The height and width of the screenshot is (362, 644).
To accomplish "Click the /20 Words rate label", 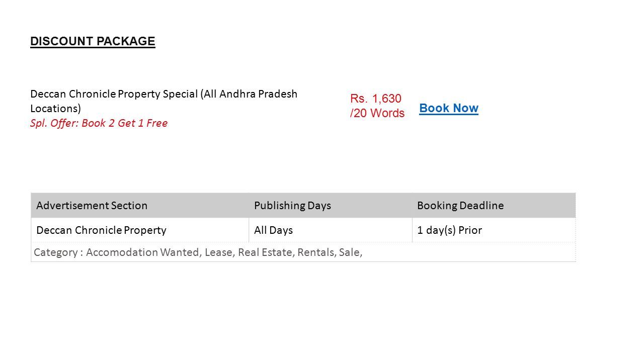I will (377, 113).
